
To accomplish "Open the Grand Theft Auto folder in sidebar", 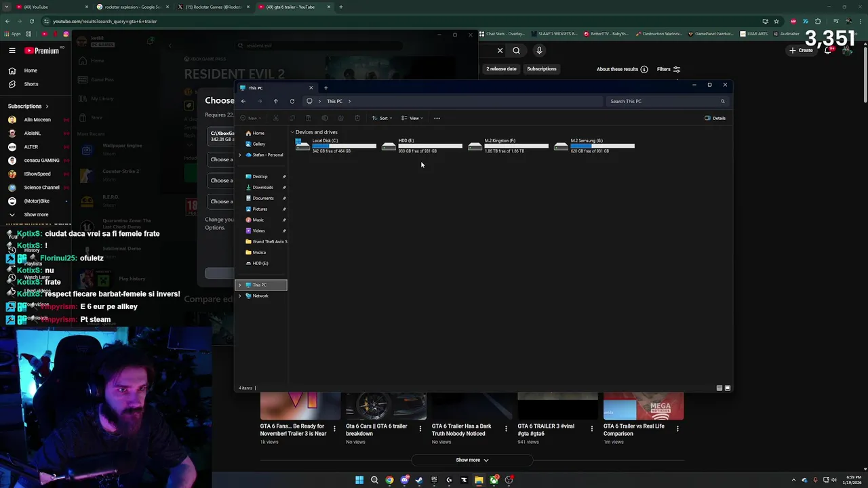I will [266, 241].
